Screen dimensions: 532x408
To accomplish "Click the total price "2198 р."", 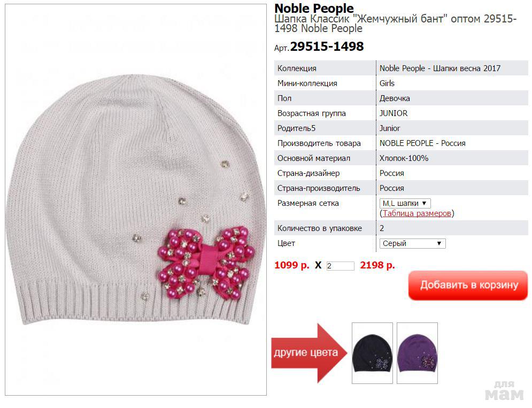I will click(x=377, y=265).
